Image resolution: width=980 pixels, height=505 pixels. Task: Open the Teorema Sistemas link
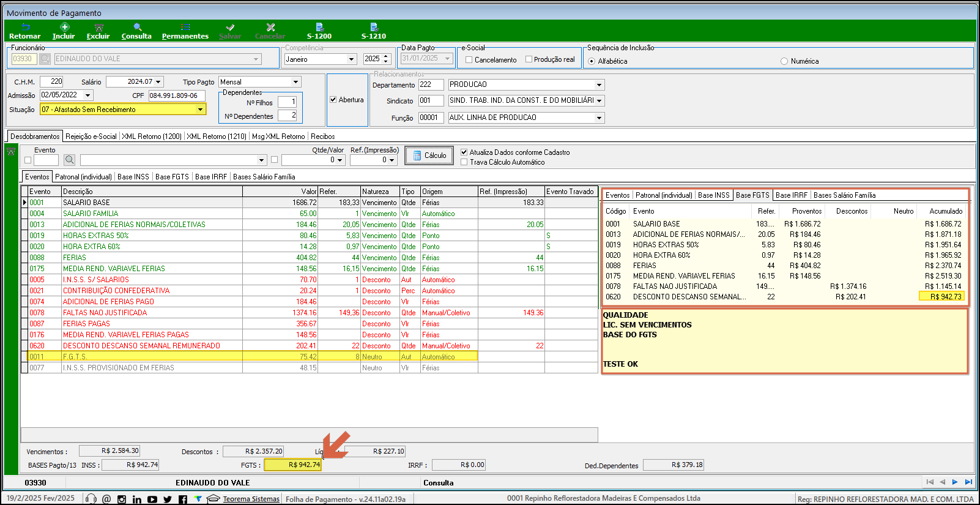[x=251, y=499]
